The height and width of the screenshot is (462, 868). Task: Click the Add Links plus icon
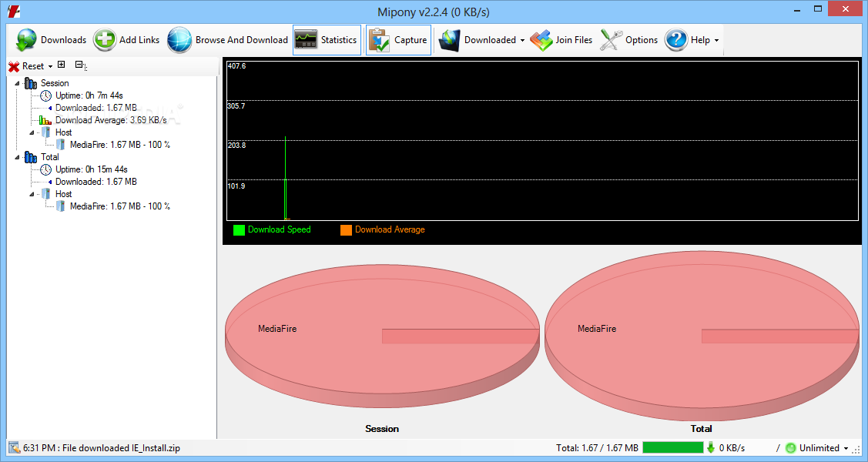105,40
